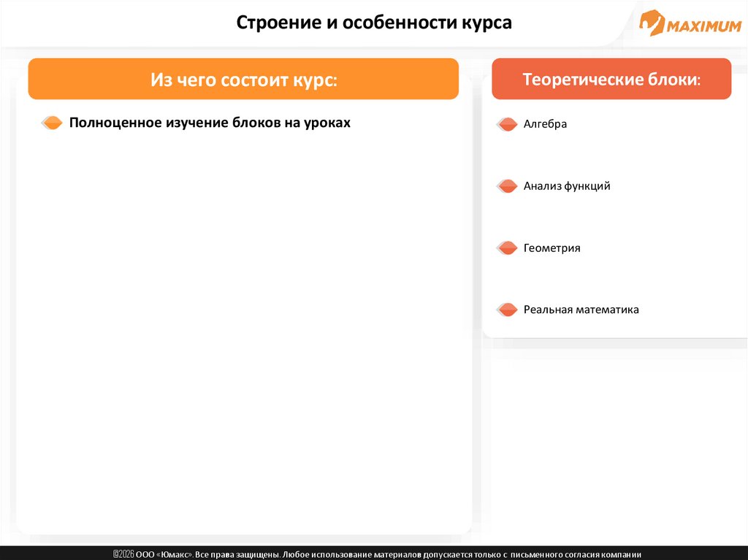
Task: Click the copyright notice 'ООО «Юмакс»' footer
Action: [377, 554]
